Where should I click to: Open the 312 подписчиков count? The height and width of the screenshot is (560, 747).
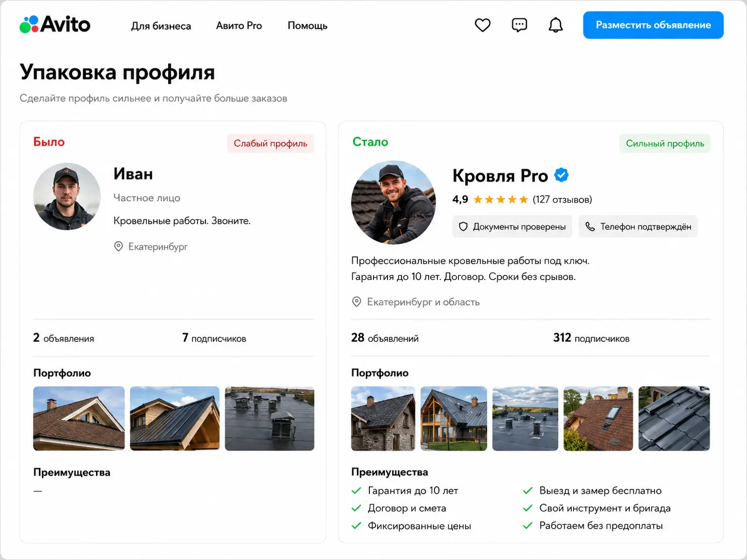coord(591,338)
